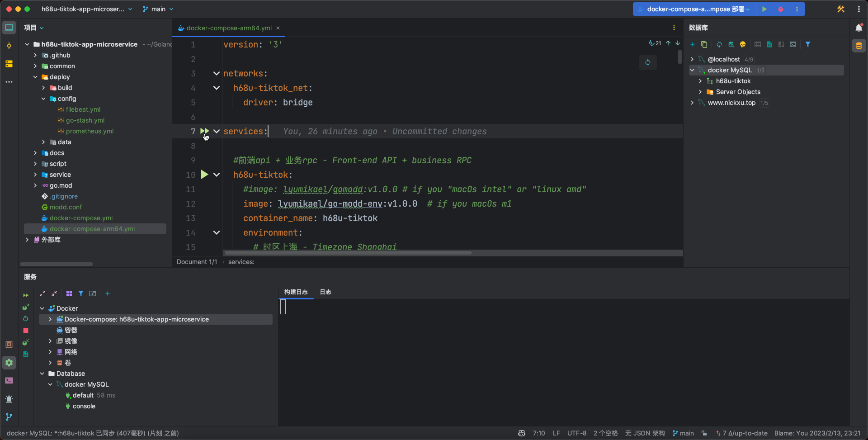Duplicate data source icon in database toolbar
Screen dimensions: 868x440
704,44
